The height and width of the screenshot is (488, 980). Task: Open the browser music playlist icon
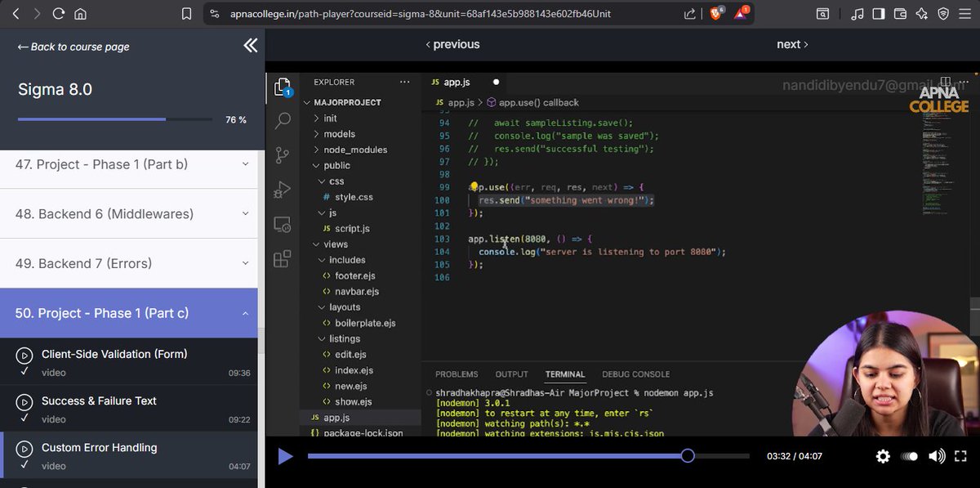point(857,14)
